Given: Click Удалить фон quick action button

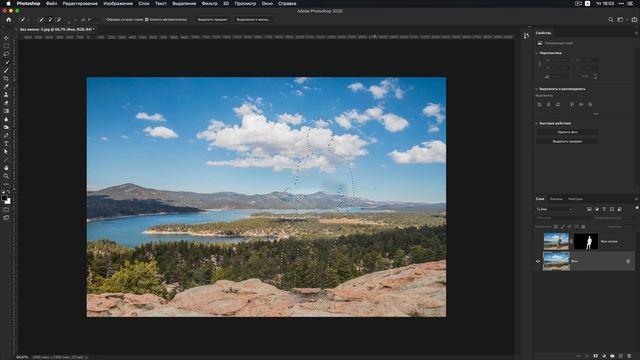Looking at the screenshot, I should pos(567,132).
